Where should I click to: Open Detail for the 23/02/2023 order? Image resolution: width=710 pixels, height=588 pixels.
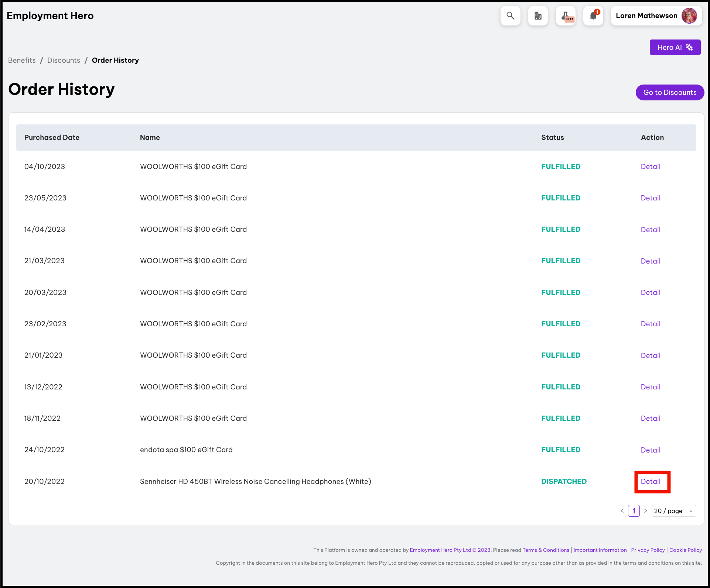click(651, 324)
